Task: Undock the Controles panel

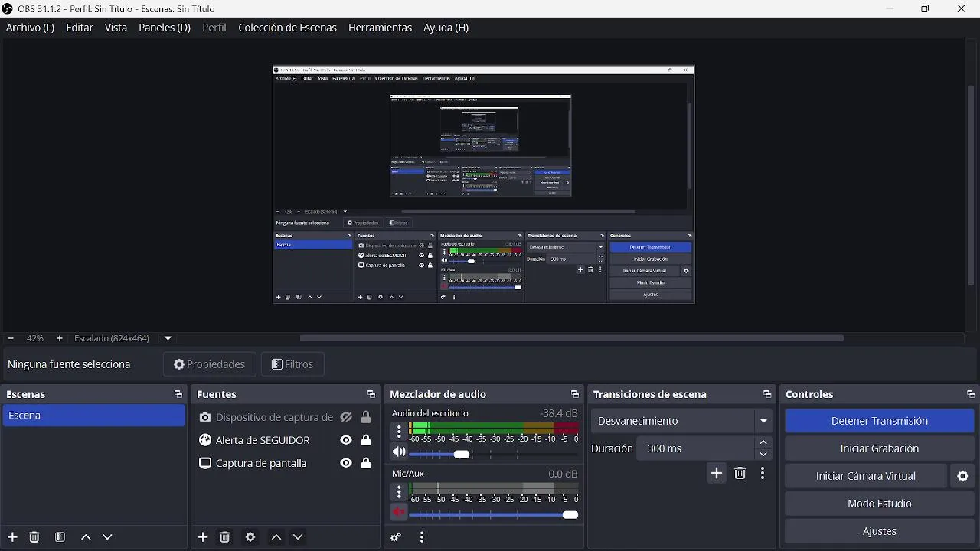Action: point(971,394)
